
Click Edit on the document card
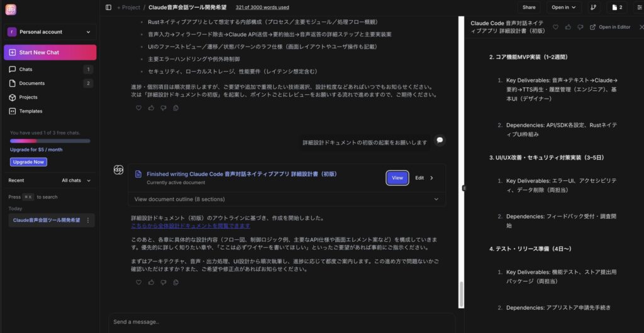[419, 178]
